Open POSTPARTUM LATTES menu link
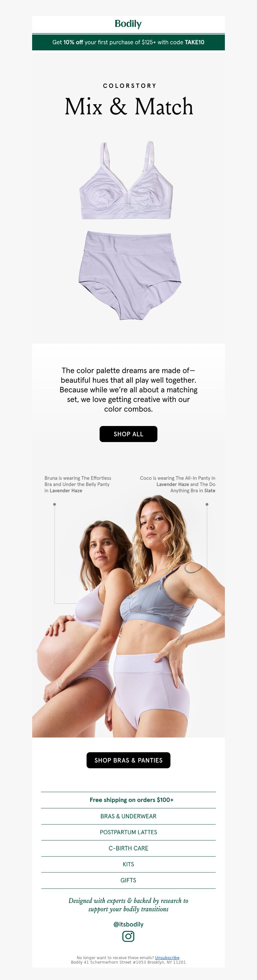 (128, 832)
